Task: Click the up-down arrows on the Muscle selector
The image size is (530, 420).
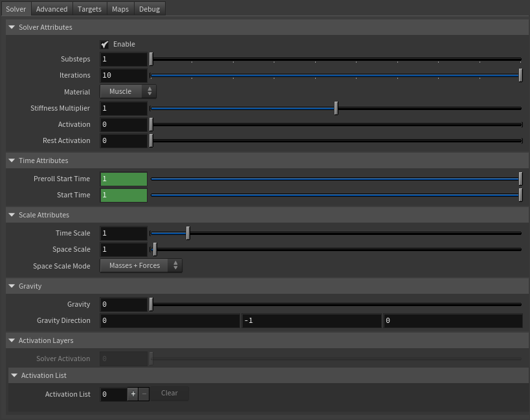Action: pyautogui.click(x=149, y=91)
